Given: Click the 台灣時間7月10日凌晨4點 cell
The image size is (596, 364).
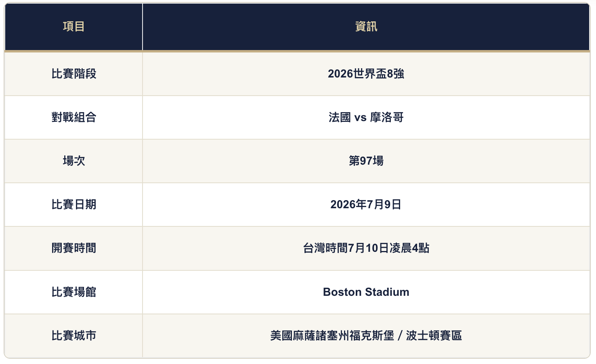Looking at the screenshot, I should point(366,248).
